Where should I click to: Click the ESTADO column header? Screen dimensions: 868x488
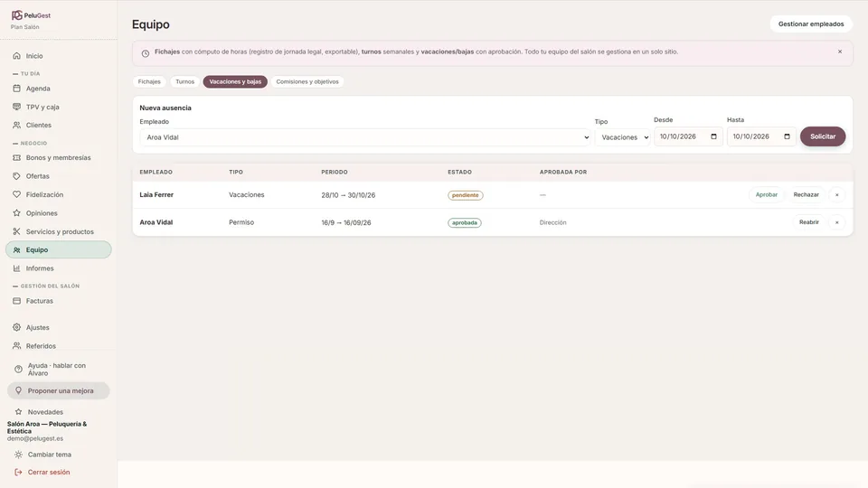pyautogui.click(x=459, y=172)
